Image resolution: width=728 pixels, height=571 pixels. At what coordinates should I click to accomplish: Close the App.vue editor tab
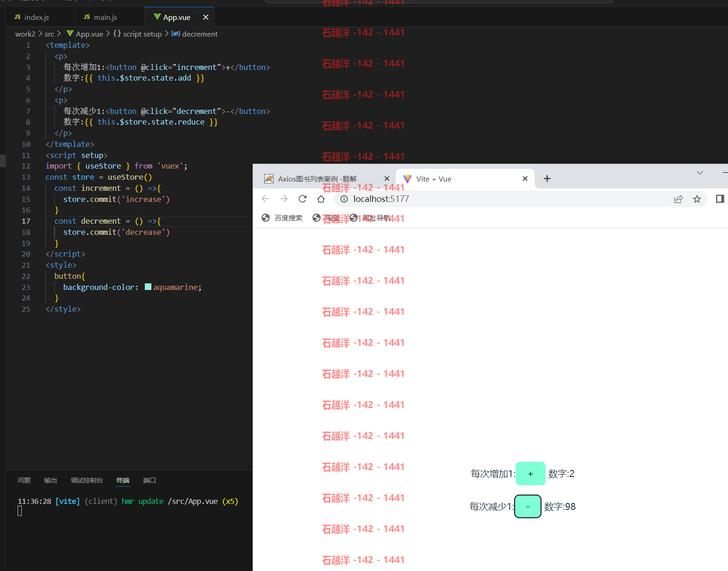click(205, 17)
